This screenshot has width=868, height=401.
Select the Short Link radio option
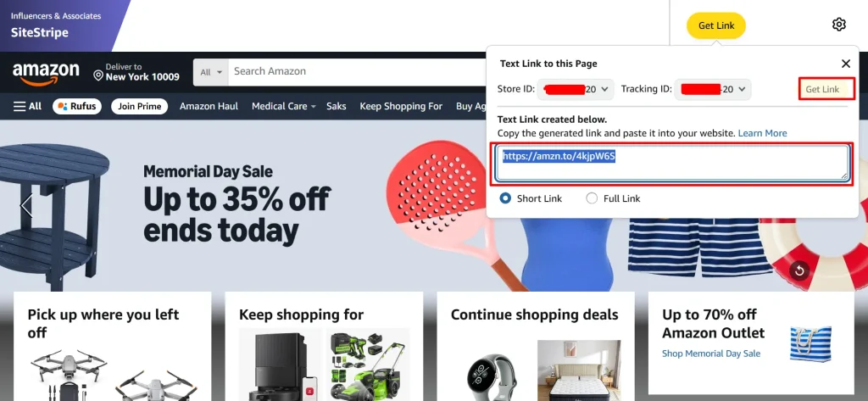tap(505, 198)
